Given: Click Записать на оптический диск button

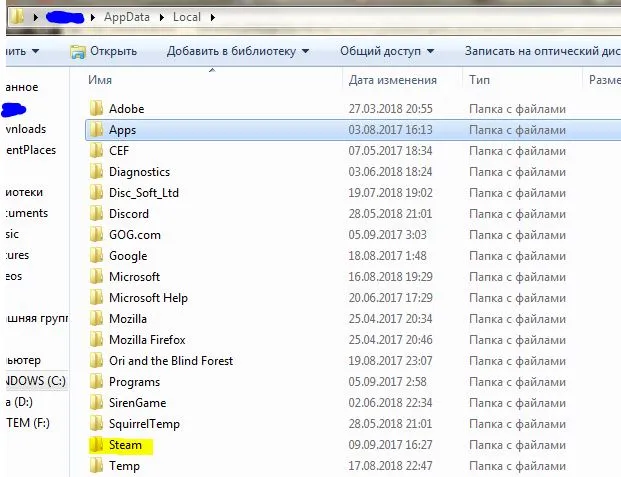Looking at the screenshot, I should [543, 51].
